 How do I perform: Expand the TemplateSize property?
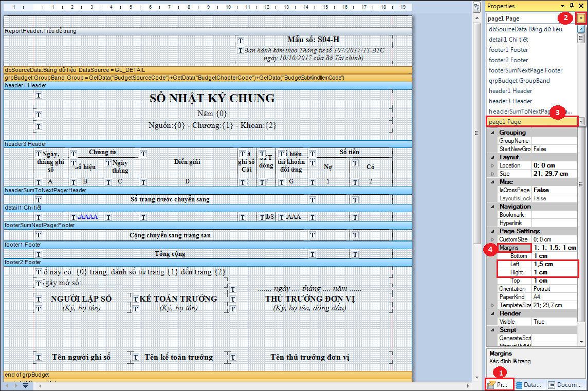click(x=493, y=305)
